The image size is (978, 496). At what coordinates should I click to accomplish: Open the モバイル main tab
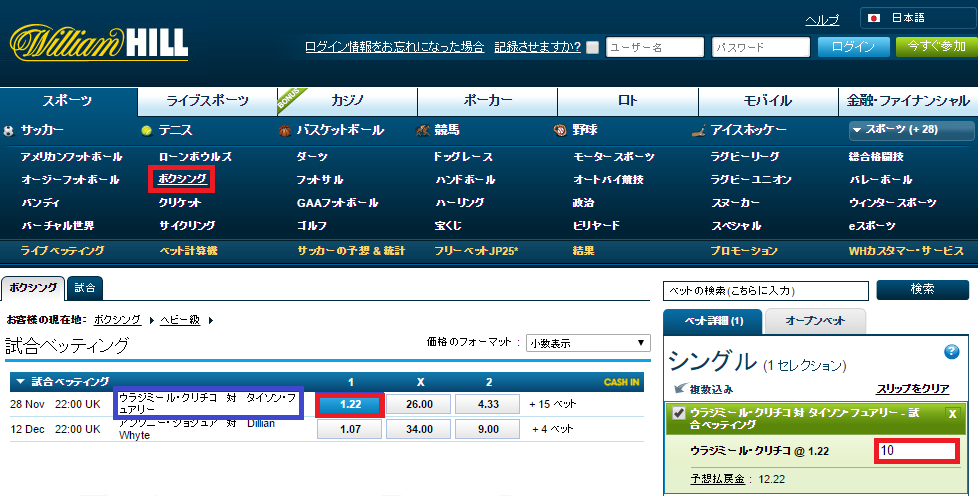[x=768, y=101]
